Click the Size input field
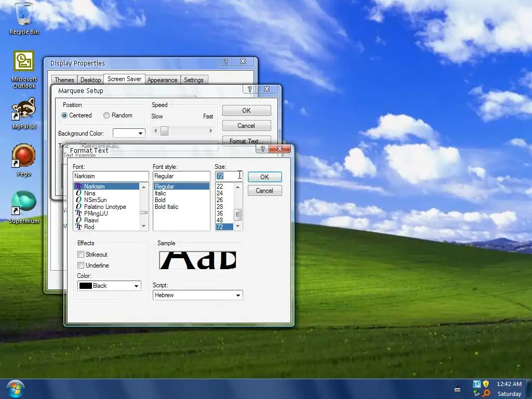This screenshot has width=532, height=399. click(x=229, y=176)
